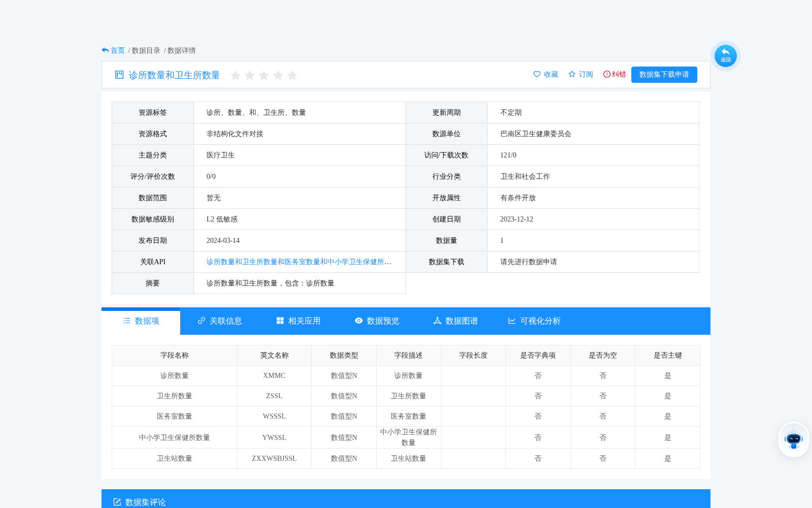Switch to the 相关应用 tab
The width and height of the screenshot is (812, 508).
pyautogui.click(x=298, y=321)
